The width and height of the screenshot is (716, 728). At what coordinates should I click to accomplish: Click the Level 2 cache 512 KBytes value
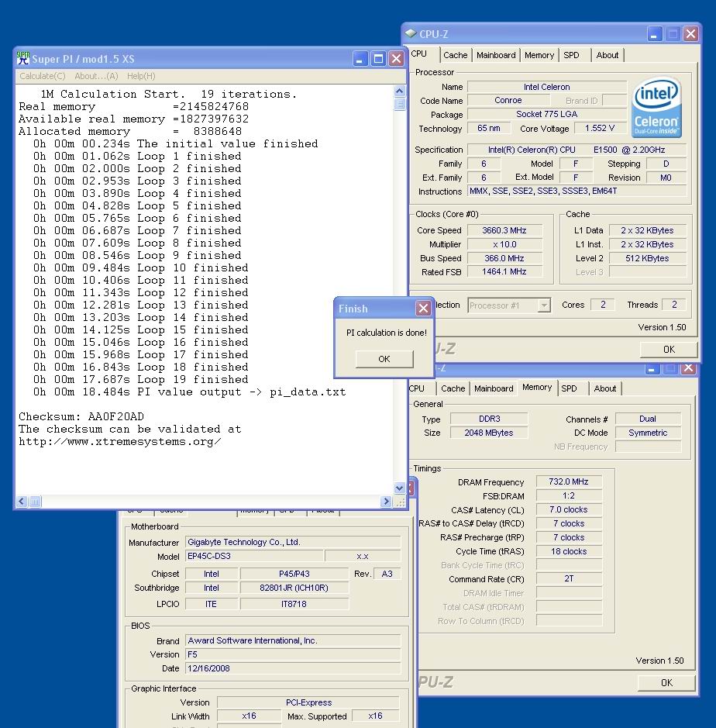click(x=647, y=258)
